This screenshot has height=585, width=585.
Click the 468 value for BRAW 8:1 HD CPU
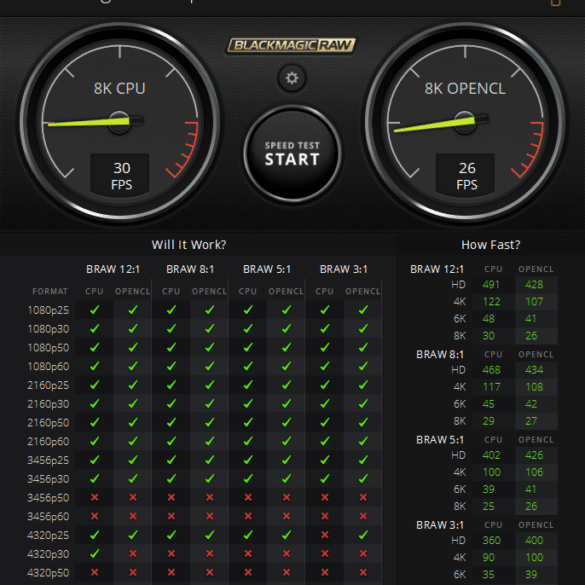[x=491, y=370]
